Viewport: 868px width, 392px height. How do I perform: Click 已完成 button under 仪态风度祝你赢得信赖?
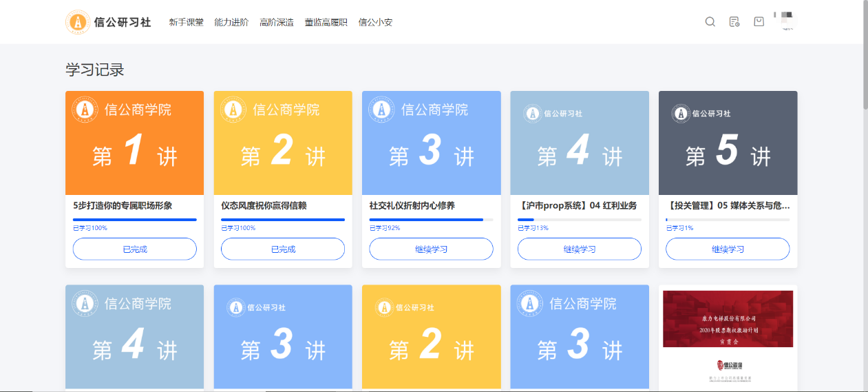click(283, 249)
